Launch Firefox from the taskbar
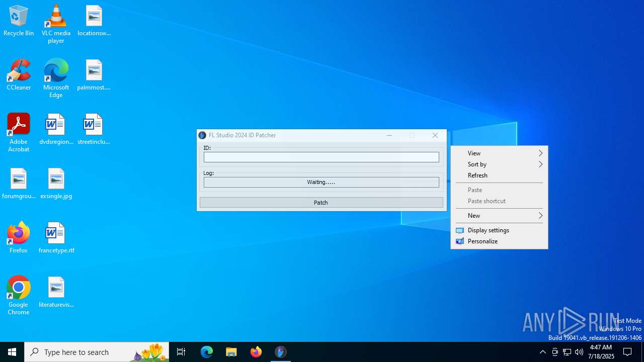 256,352
